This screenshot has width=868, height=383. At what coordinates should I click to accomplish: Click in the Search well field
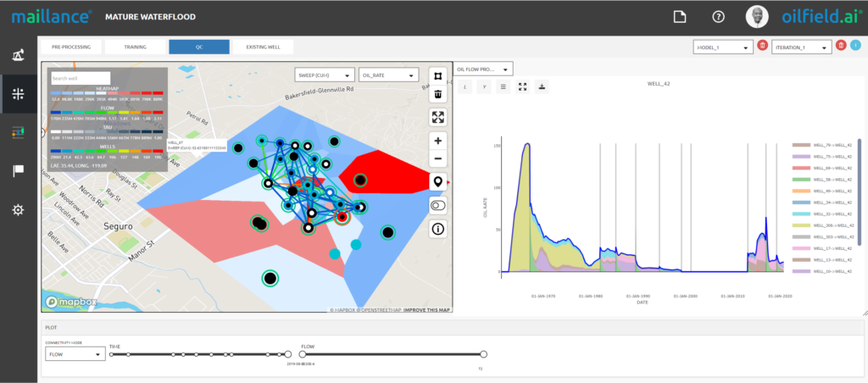pyautogui.click(x=81, y=78)
